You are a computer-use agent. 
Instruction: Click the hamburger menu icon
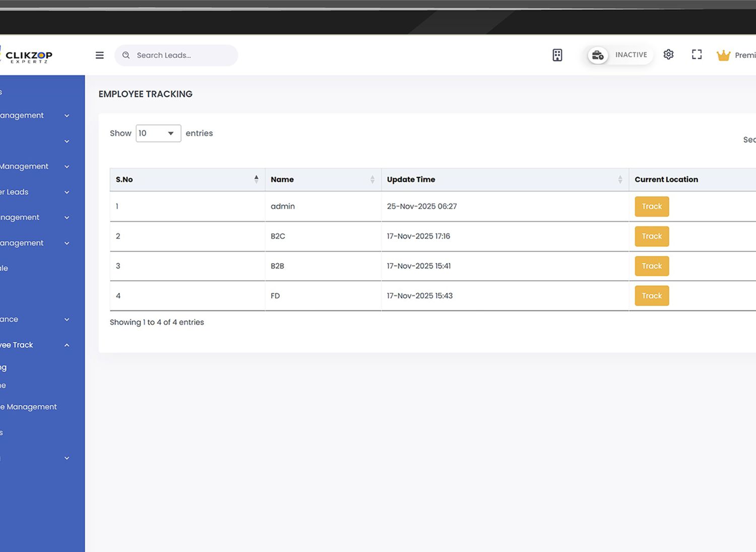coord(100,55)
